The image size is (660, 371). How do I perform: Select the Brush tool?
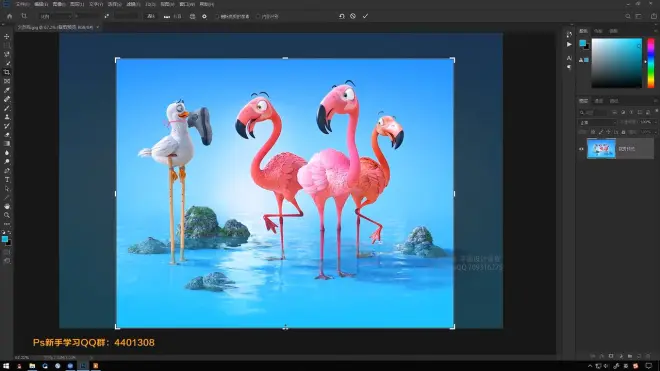pos(7,108)
